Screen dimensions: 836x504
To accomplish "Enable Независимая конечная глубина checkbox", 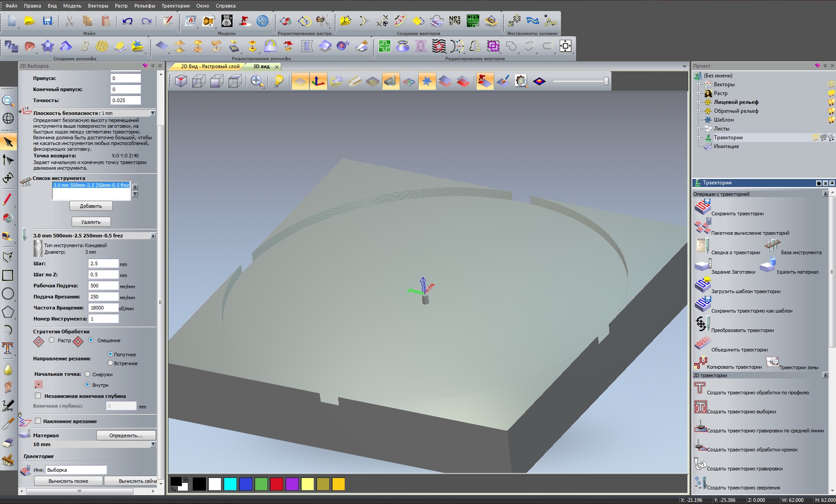I will (38, 396).
